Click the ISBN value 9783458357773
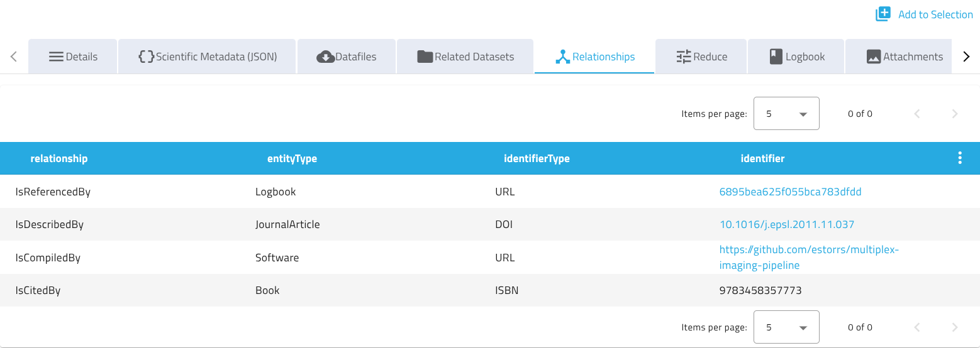 tap(760, 290)
